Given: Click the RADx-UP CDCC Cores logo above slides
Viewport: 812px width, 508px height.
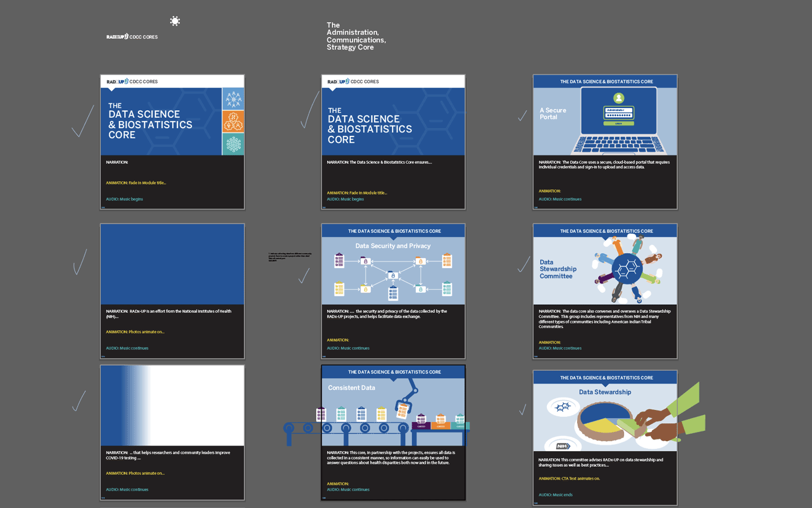Looking at the screenshot, I should pyautogui.click(x=132, y=37).
